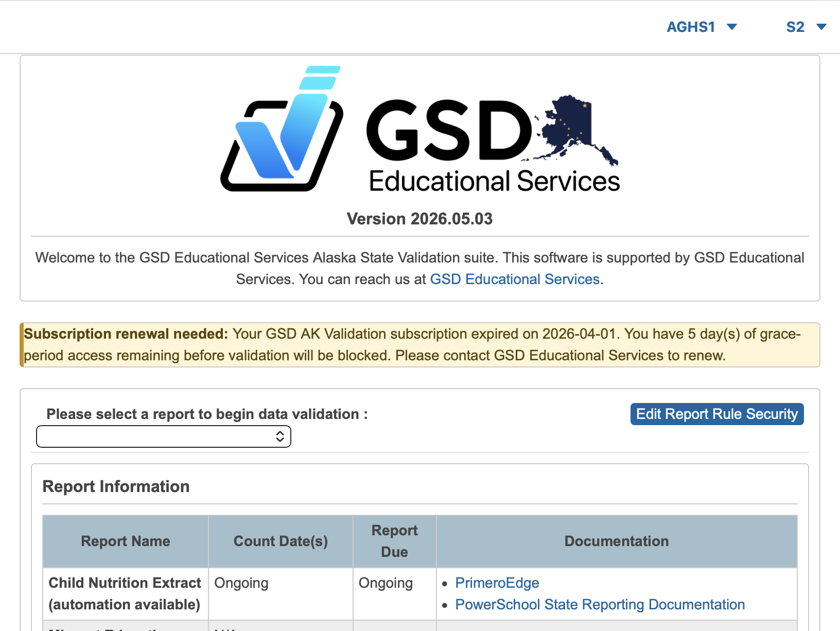The image size is (840, 631).
Task: Click Edit Report Rule Security button
Action: pyautogui.click(x=717, y=414)
